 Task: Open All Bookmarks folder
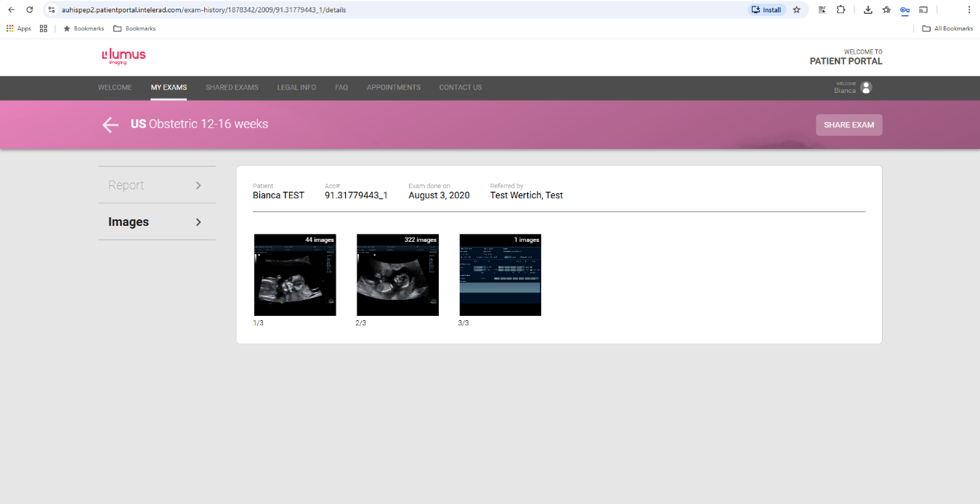tap(947, 28)
